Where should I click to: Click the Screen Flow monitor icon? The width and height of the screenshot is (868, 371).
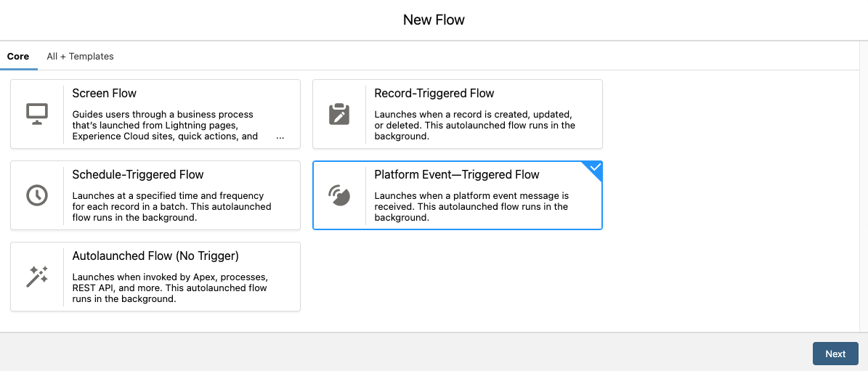(x=37, y=114)
